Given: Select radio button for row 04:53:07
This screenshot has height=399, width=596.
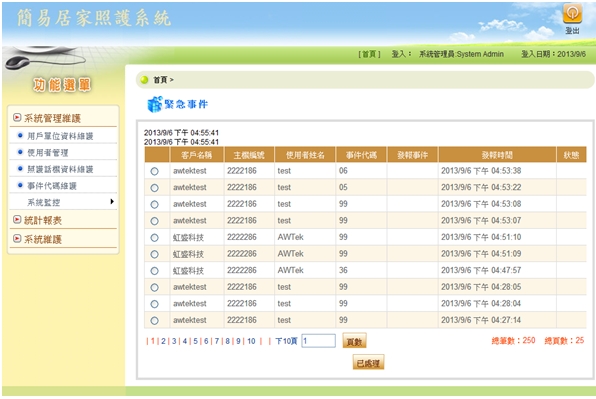Looking at the screenshot, I should (154, 221).
